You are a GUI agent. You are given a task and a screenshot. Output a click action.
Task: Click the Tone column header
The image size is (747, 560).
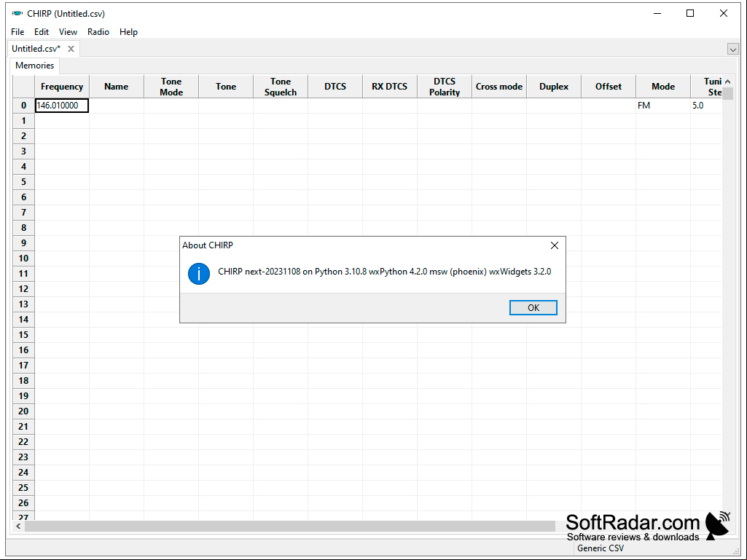pos(226,87)
